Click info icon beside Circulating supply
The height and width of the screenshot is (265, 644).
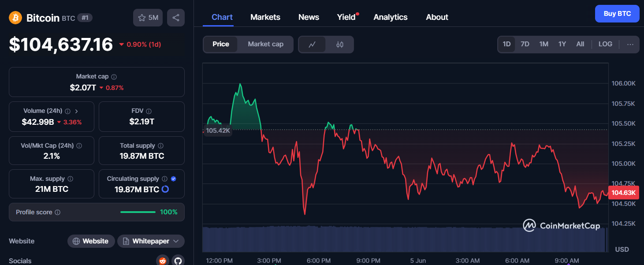pos(164,179)
